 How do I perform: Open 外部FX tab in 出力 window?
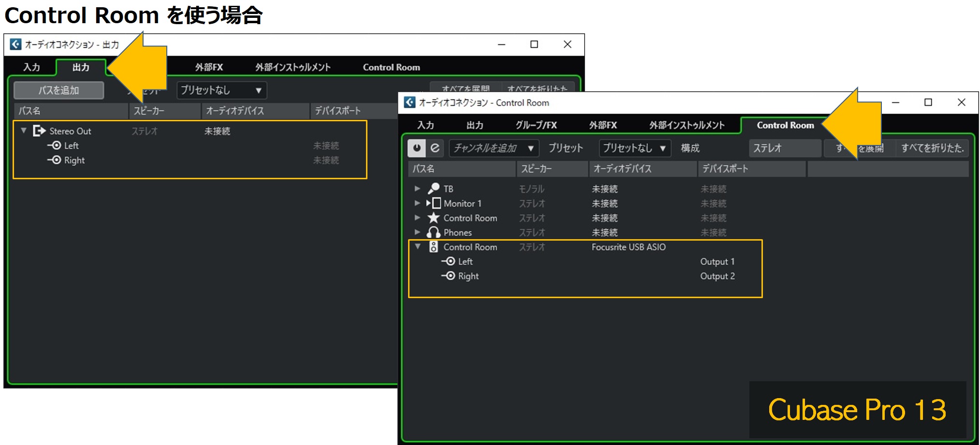pos(209,67)
